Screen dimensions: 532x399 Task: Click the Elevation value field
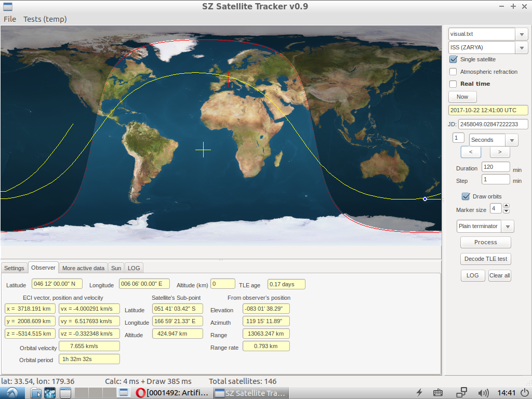(x=266, y=309)
